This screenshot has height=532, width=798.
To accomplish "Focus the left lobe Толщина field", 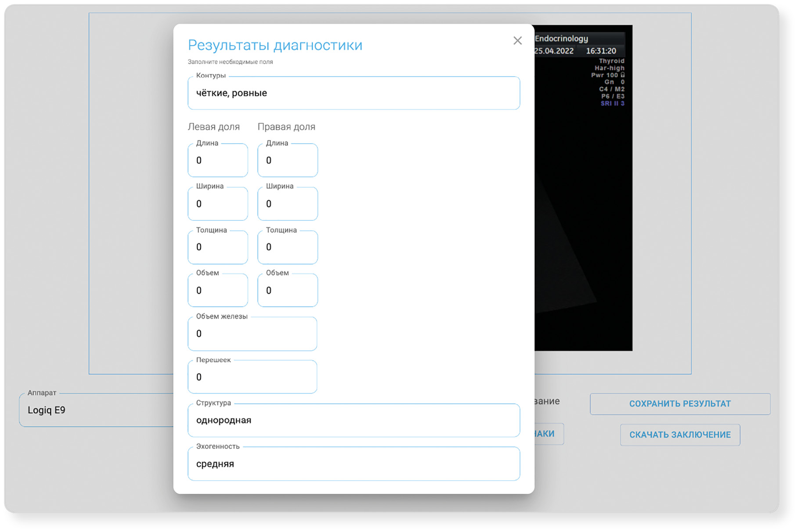I will pyautogui.click(x=218, y=247).
